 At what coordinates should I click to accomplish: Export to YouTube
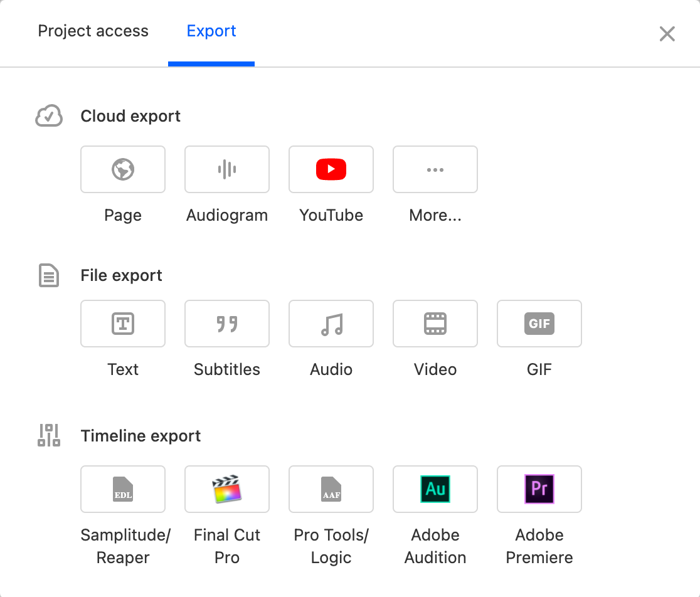(331, 169)
